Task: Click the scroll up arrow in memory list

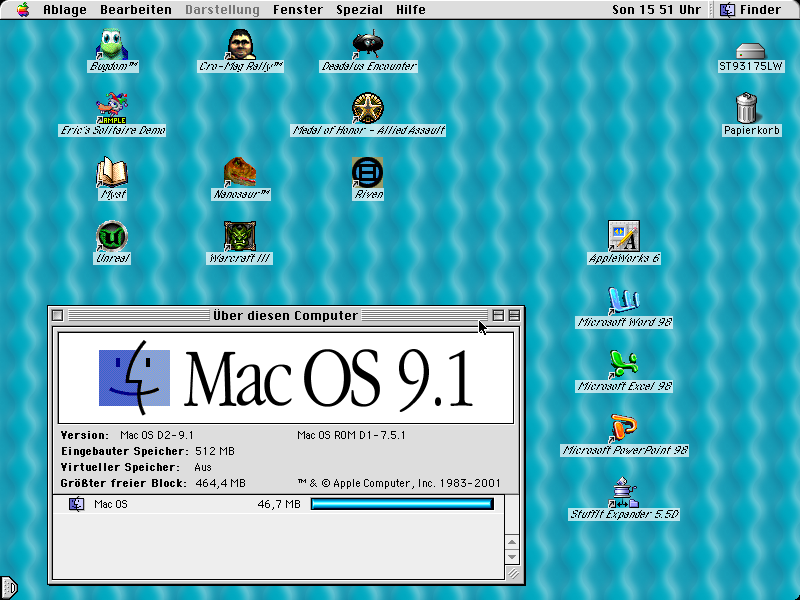Action: (x=512, y=542)
